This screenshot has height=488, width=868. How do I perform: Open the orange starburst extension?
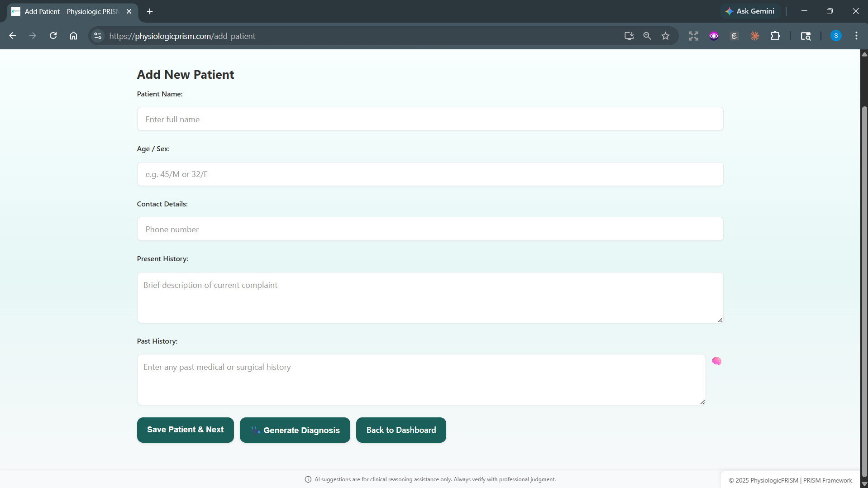(755, 36)
